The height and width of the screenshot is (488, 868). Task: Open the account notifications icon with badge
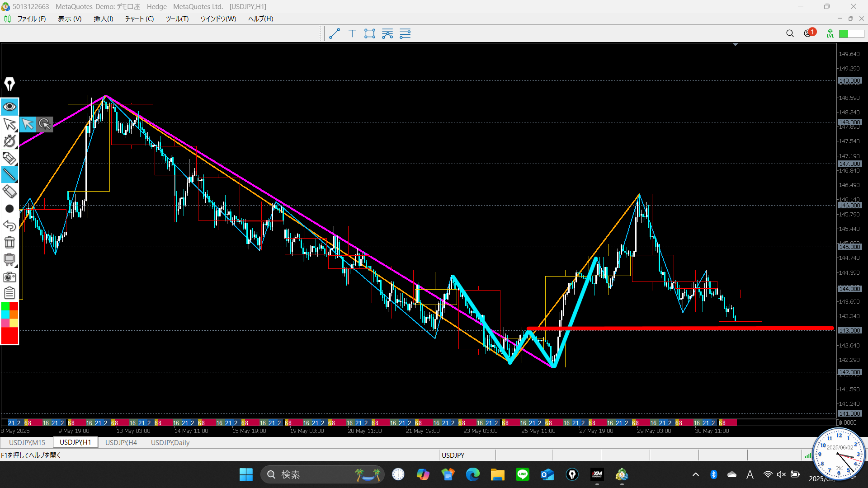click(x=809, y=33)
